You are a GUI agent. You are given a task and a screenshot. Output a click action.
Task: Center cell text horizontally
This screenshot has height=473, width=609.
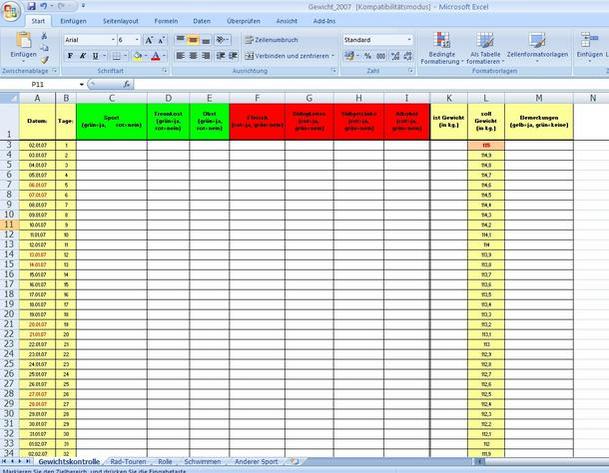point(193,56)
